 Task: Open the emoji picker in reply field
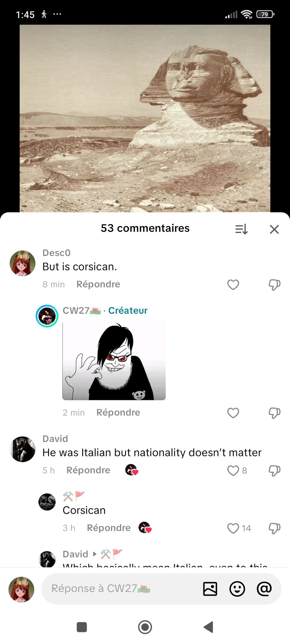point(237,589)
